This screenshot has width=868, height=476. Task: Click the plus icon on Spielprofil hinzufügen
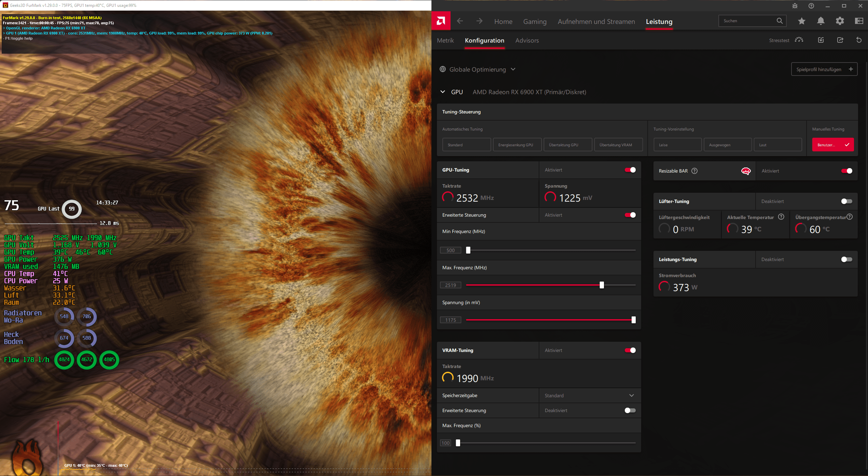[851, 69]
